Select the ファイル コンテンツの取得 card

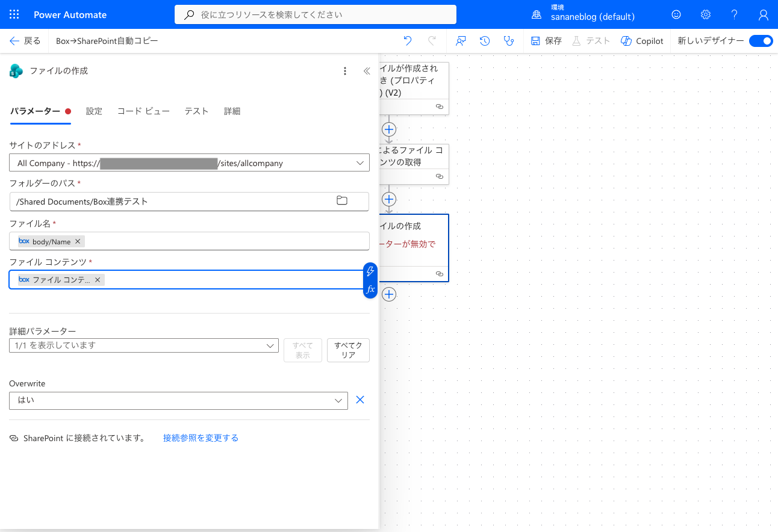pos(414,164)
